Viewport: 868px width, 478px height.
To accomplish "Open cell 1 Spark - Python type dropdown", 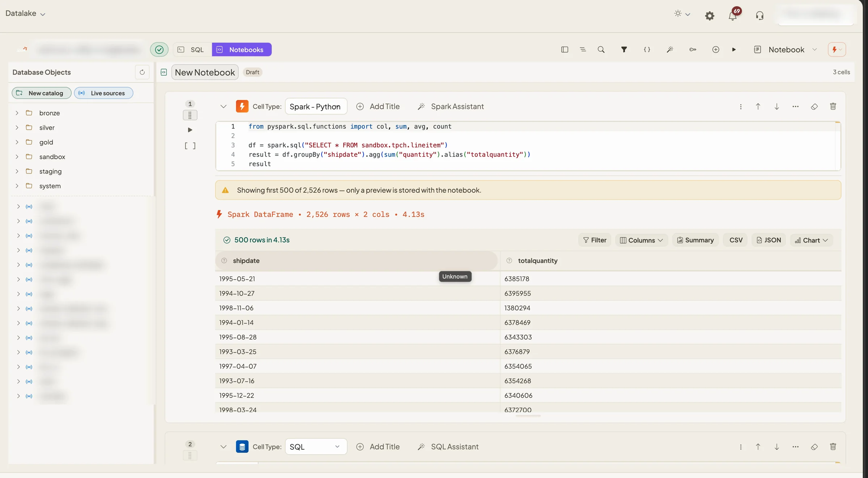I will coord(316,106).
